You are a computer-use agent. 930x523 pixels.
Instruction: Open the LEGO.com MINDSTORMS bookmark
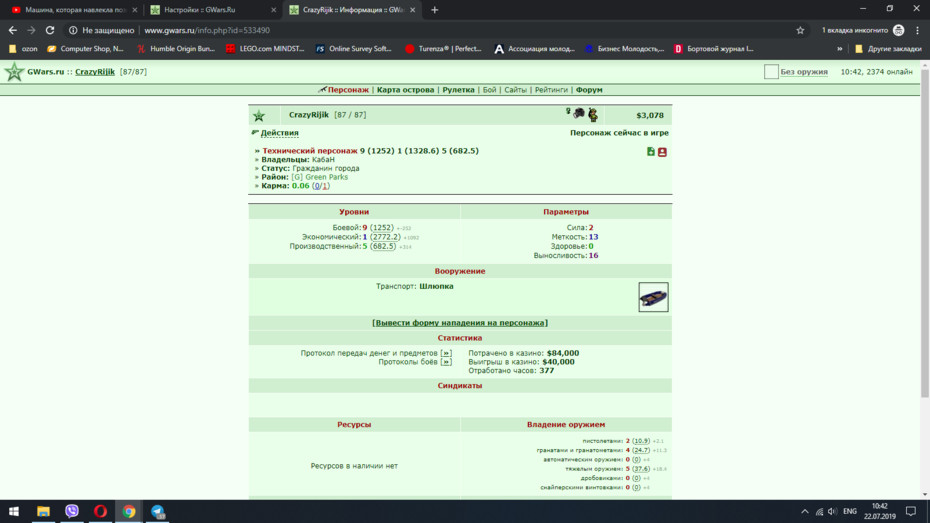click(265, 49)
